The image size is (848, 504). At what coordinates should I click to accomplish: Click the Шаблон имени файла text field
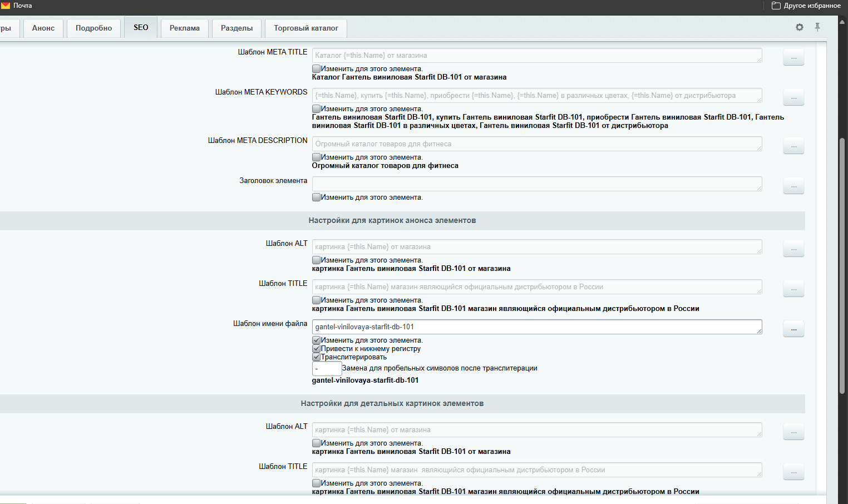click(536, 327)
